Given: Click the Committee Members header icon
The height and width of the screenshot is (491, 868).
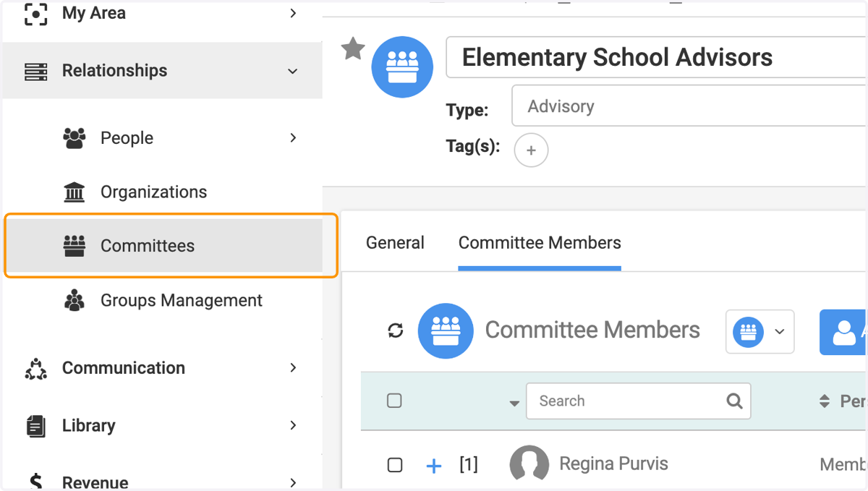Looking at the screenshot, I should tap(446, 331).
